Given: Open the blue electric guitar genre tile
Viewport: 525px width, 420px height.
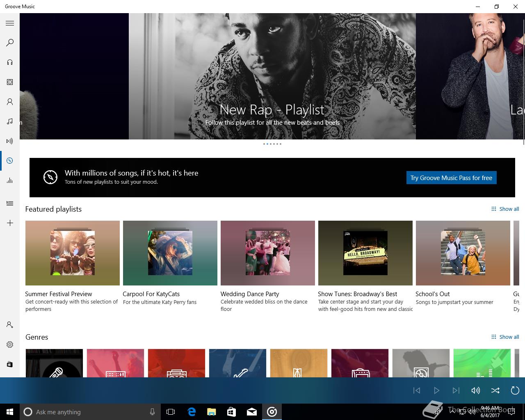Looking at the screenshot, I should [237, 363].
